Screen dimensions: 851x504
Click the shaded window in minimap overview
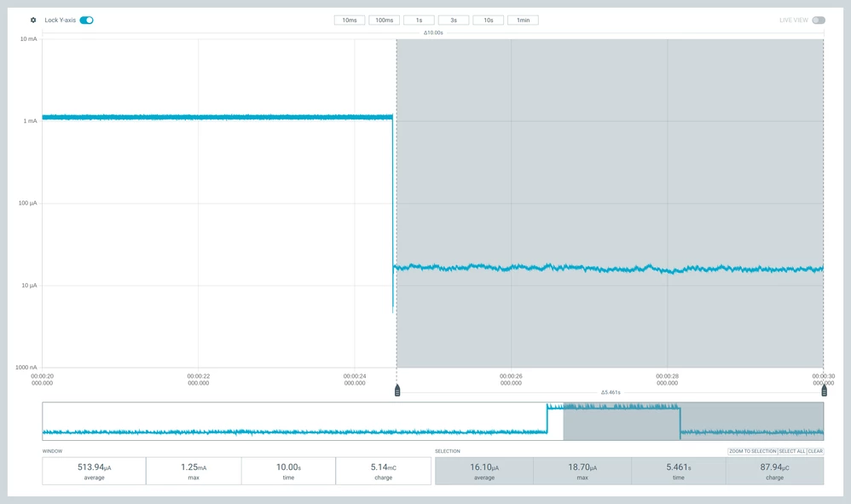(693, 421)
